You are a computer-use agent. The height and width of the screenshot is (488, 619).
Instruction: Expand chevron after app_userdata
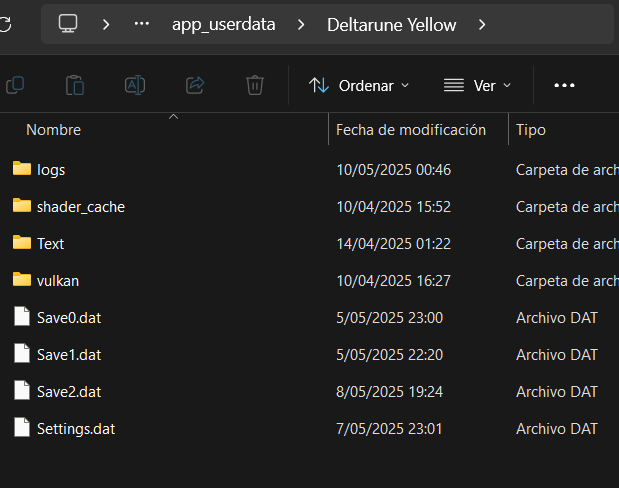pos(301,25)
